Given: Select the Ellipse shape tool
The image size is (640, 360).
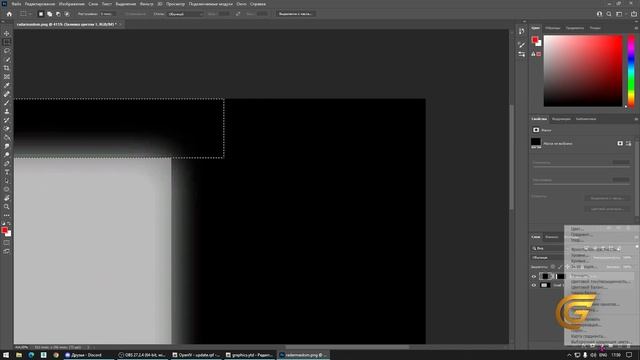Looking at the screenshot, I should point(7,189).
